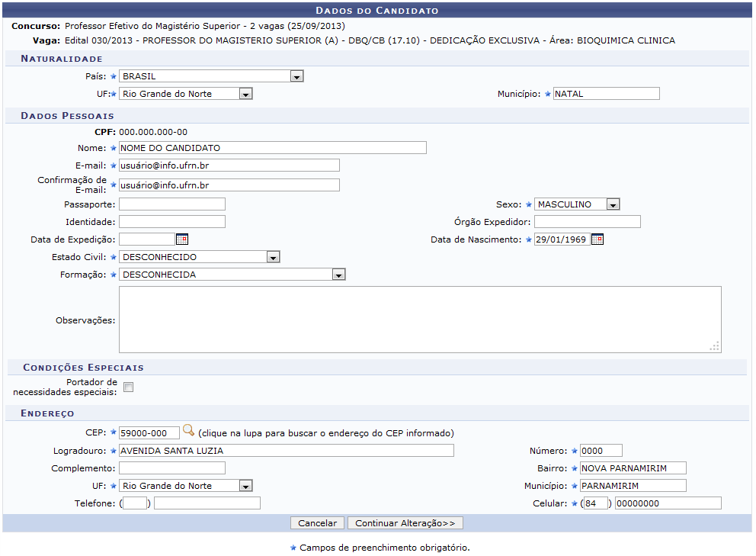Click the Bairro input field
Viewport: 756px width, 556px height.
(633, 468)
